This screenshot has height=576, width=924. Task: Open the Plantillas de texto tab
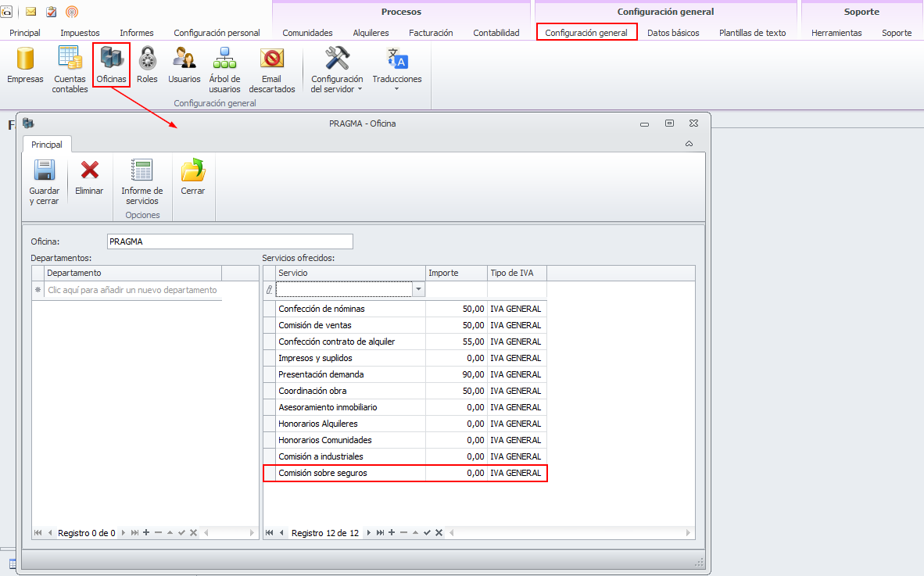click(753, 33)
